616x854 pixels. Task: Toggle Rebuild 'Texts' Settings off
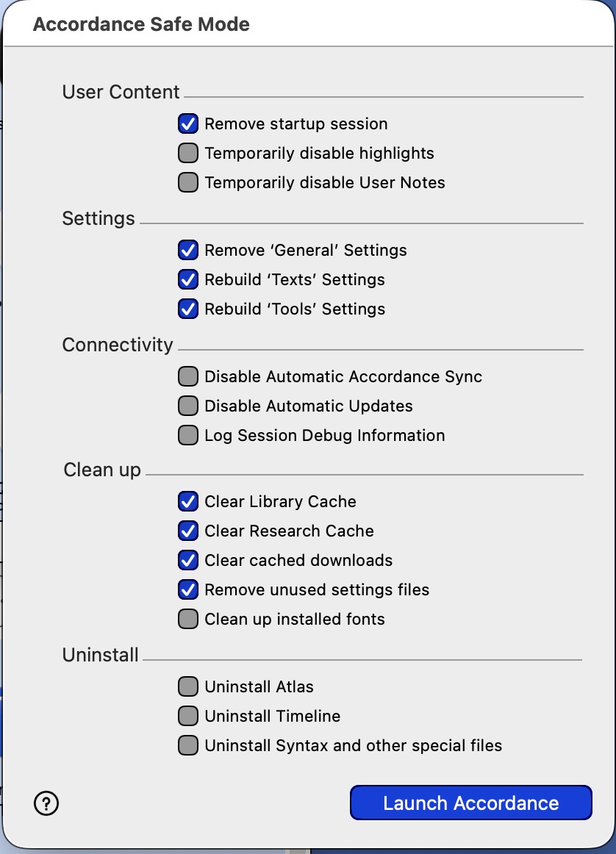pos(188,279)
